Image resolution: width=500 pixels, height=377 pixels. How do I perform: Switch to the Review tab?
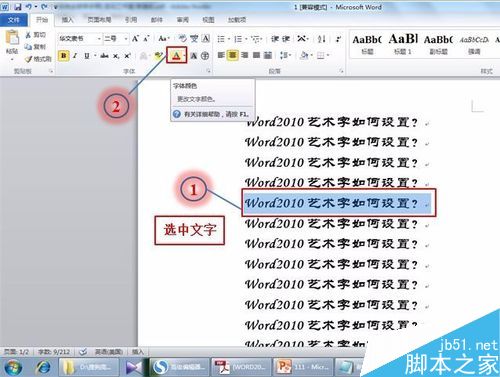click(183, 20)
